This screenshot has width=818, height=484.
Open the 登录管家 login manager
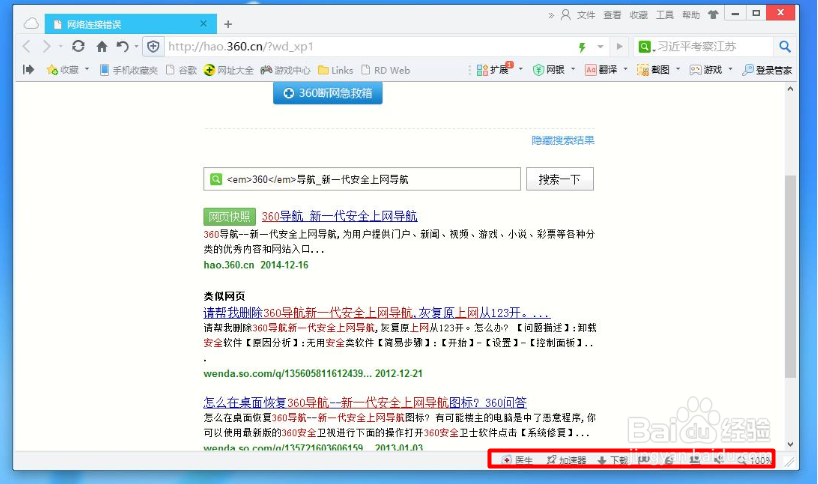pyautogui.click(x=767, y=70)
